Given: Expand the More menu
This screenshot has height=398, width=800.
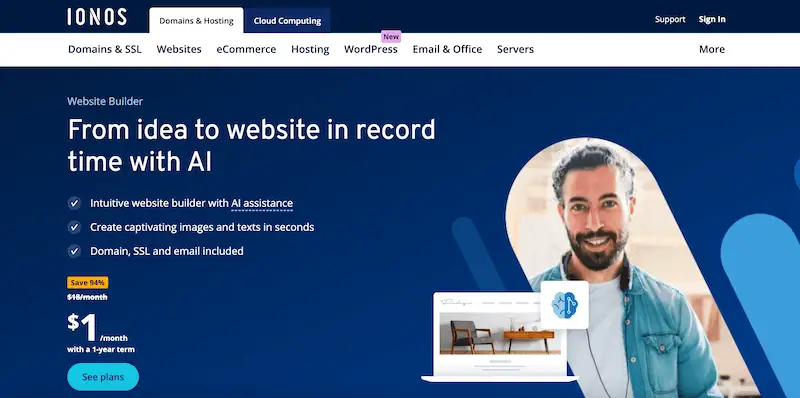Looking at the screenshot, I should pos(712,49).
